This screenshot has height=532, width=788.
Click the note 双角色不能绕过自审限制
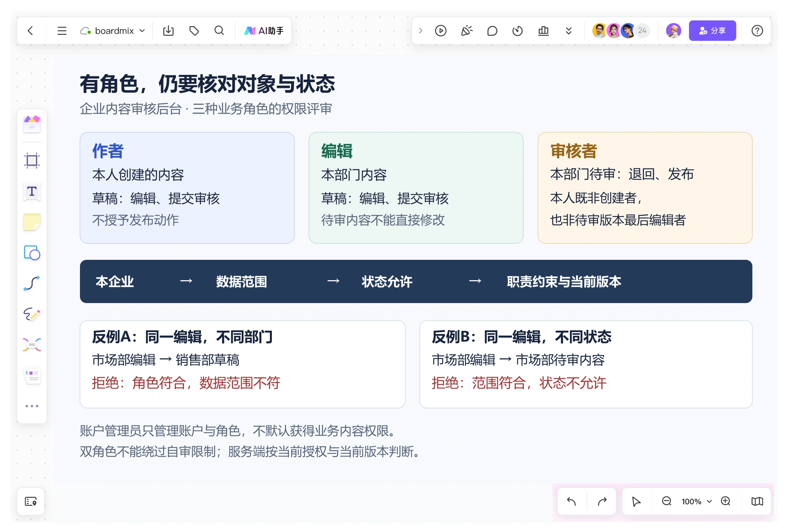[148, 452]
